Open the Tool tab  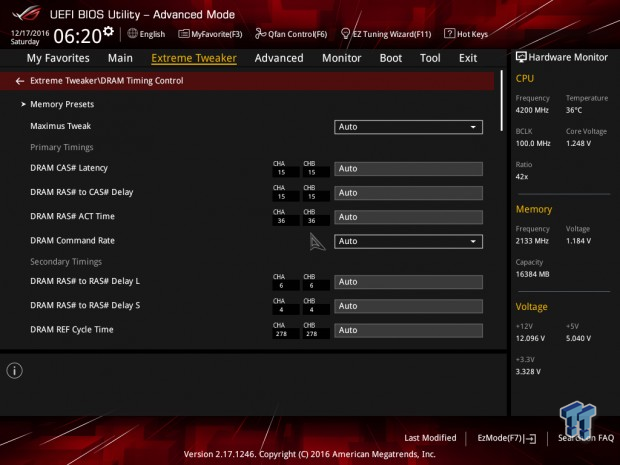pyautogui.click(x=430, y=58)
